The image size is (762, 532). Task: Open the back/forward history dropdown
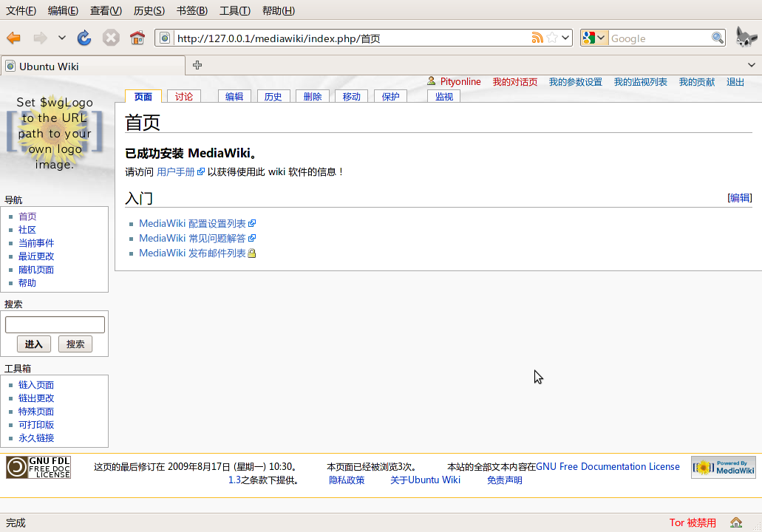point(62,38)
